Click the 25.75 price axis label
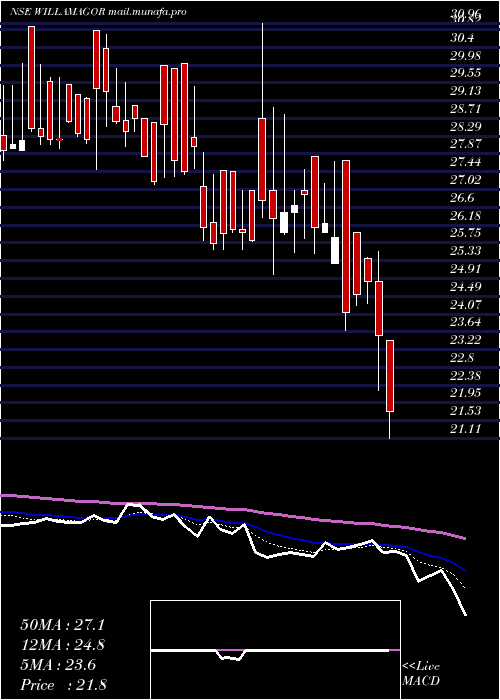 coord(465,233)
